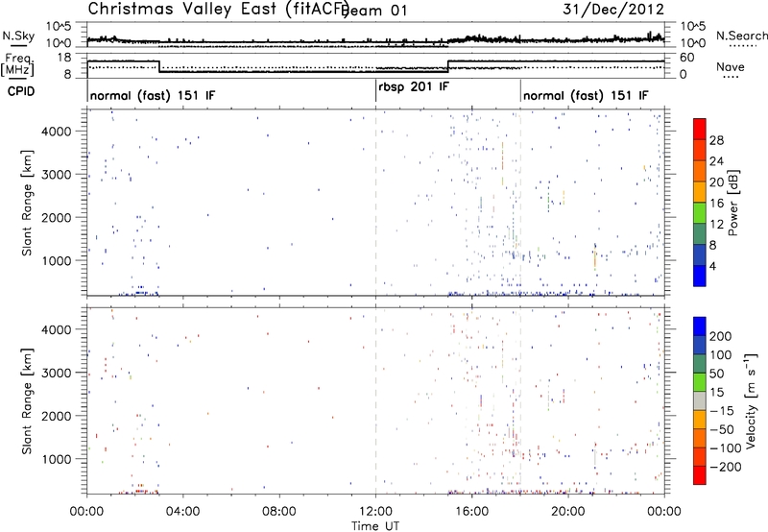Click the date '31/Dec/2012'
This screenshot has width=768, height=532.
613,9
